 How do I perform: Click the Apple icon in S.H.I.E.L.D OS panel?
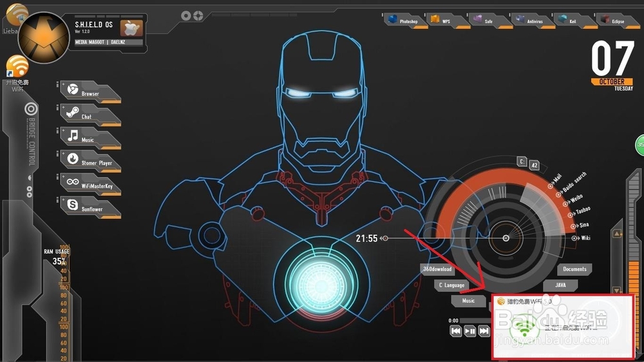click(x=131, y=28)
